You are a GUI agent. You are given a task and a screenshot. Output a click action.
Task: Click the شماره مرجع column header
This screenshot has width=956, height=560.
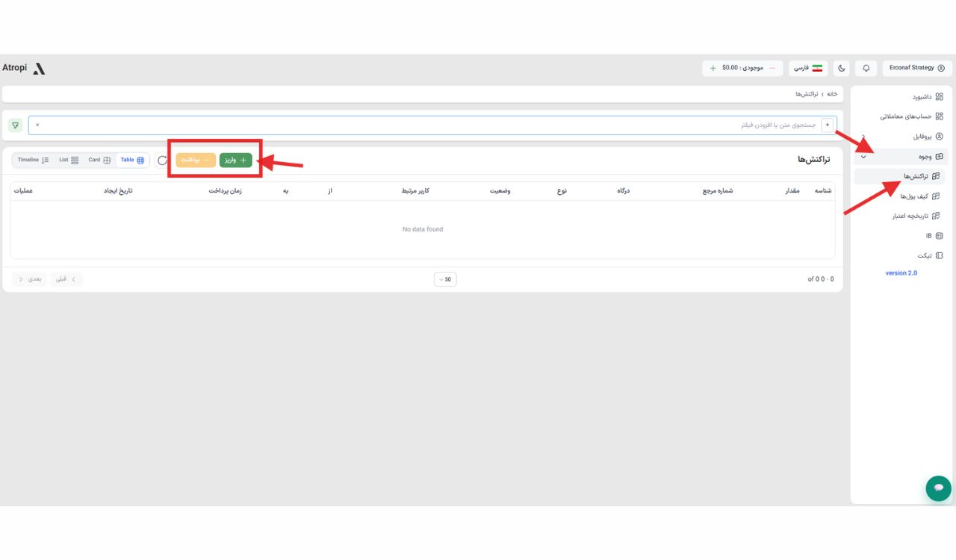coord(717,191)
